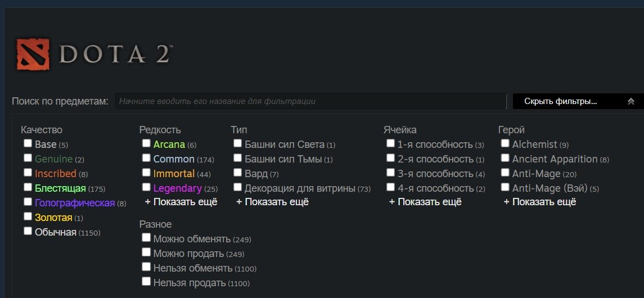Expand Показать ещё under Ячейка
Viewport: 644px width, 298px height.
[x=425, y=202]
